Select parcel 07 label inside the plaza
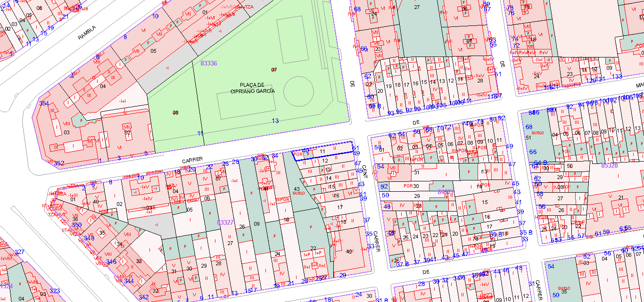 [x=274, y=70]
